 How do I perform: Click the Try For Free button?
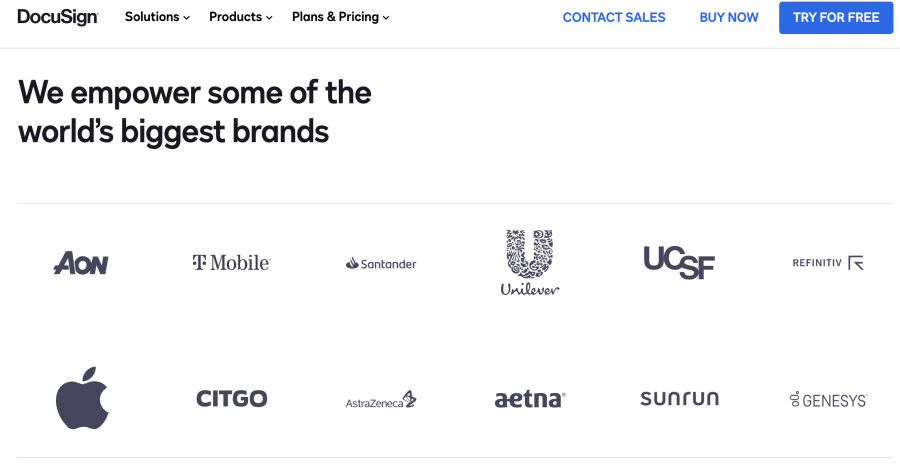click(x=836, y=17)
